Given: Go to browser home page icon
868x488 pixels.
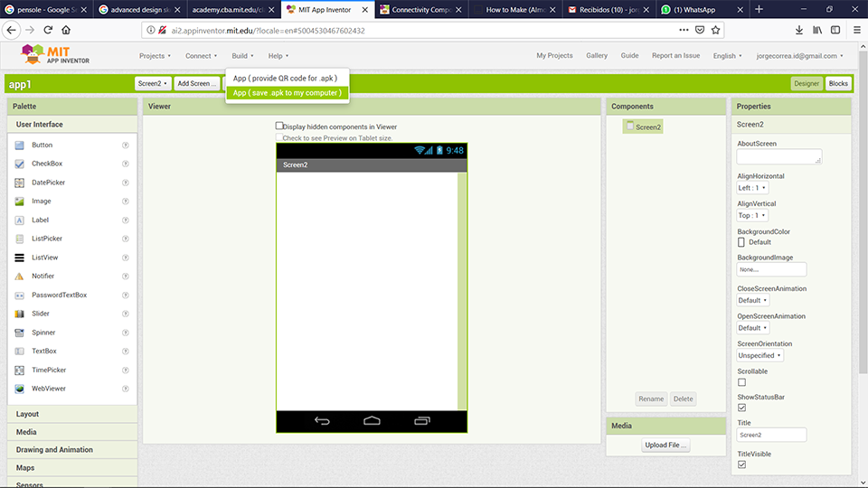Looking at the screenshot, I should coord(66,30).
